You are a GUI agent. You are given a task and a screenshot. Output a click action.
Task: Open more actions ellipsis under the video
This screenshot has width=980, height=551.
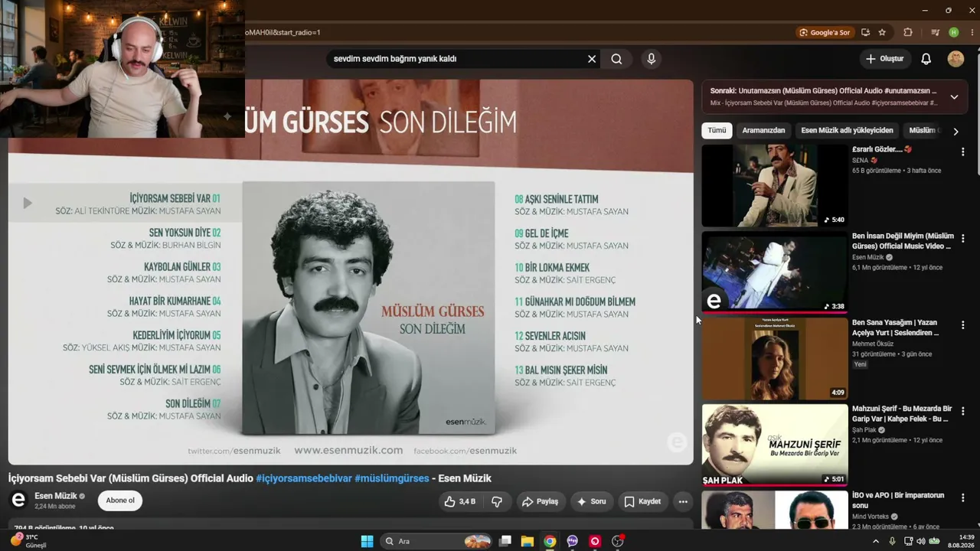tap(683, 501)
